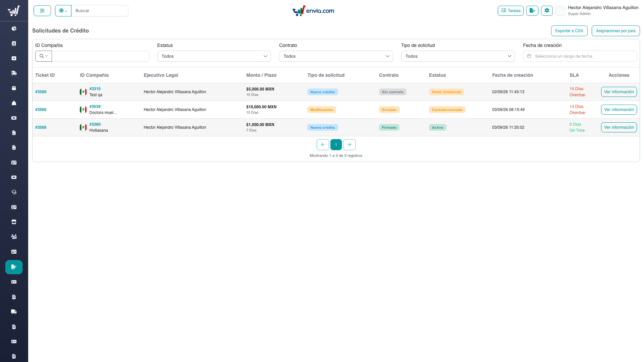Click the Modificación request type badge
The height and width of the screenshot is (362, 644).
(321, 110)
